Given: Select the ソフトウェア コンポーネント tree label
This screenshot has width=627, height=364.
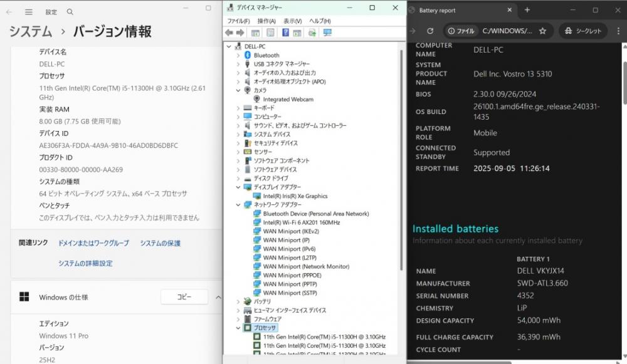Looking at the screenshot, I should point(282,160).
